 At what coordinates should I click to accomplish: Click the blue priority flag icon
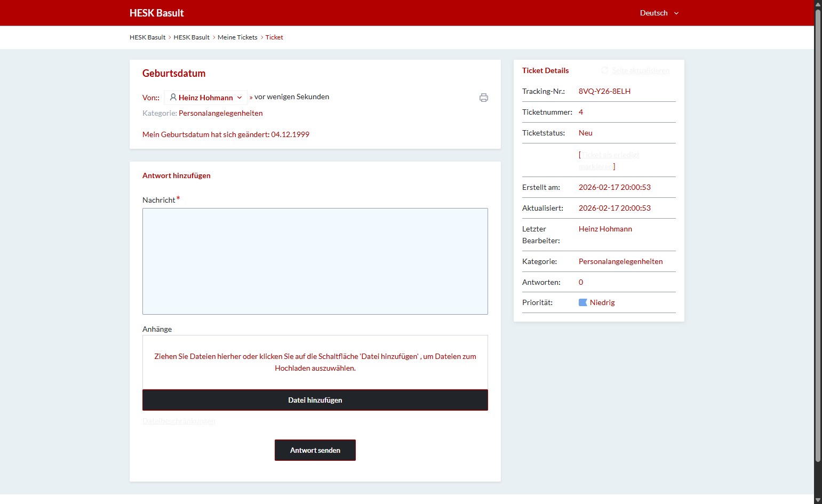point(582,302)
